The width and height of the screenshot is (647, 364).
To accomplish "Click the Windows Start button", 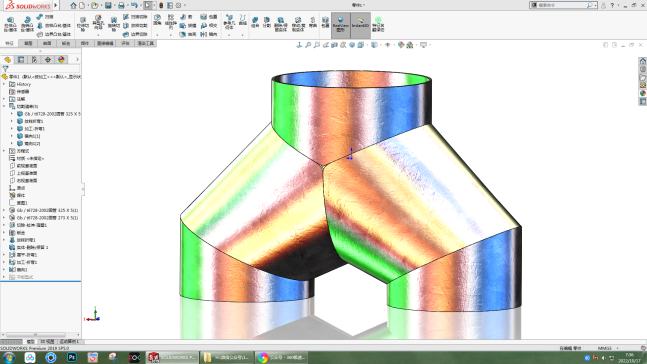I will coord(9,358).
